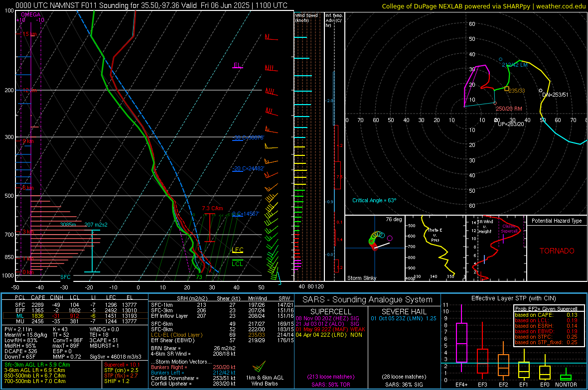
Task: Select the MU parcel CAPE value 2456
Action: point(37,321)
